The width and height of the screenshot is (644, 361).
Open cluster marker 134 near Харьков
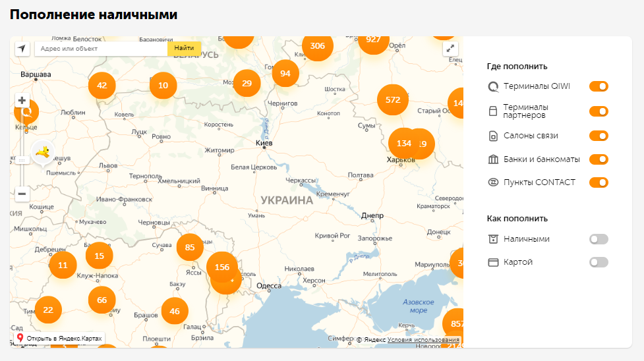click(x=403, y=144)
